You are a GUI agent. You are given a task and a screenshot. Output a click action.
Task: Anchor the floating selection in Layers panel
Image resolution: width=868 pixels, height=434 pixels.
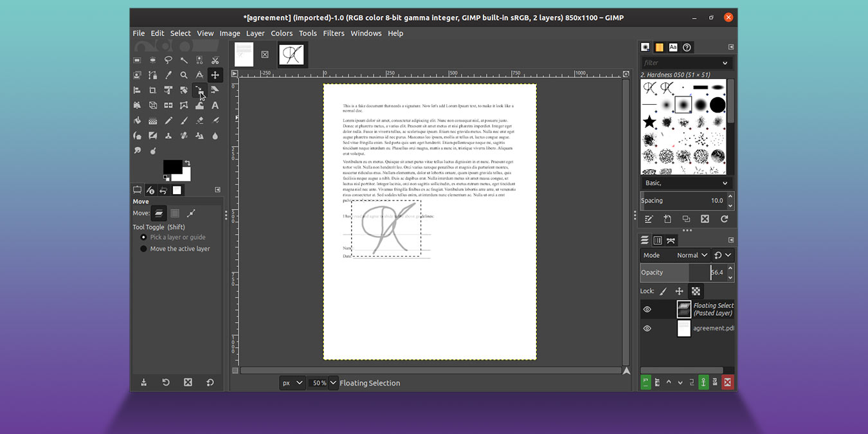click(x=703, y=381)
